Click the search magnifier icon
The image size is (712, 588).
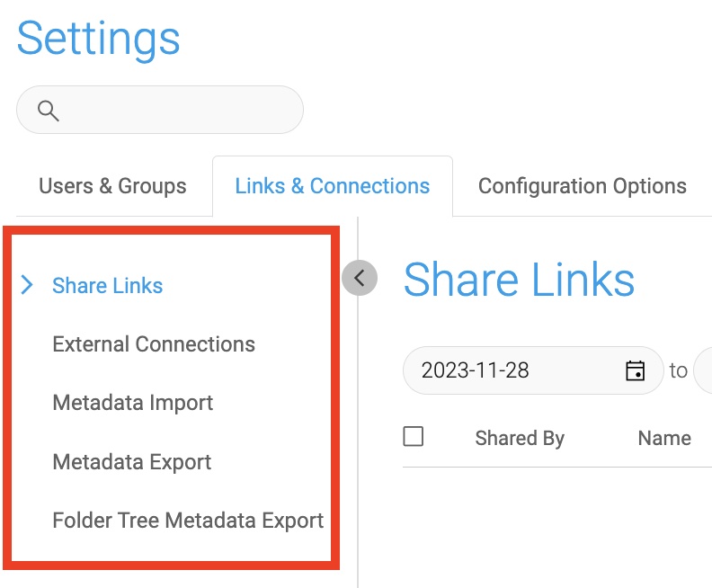49,111
